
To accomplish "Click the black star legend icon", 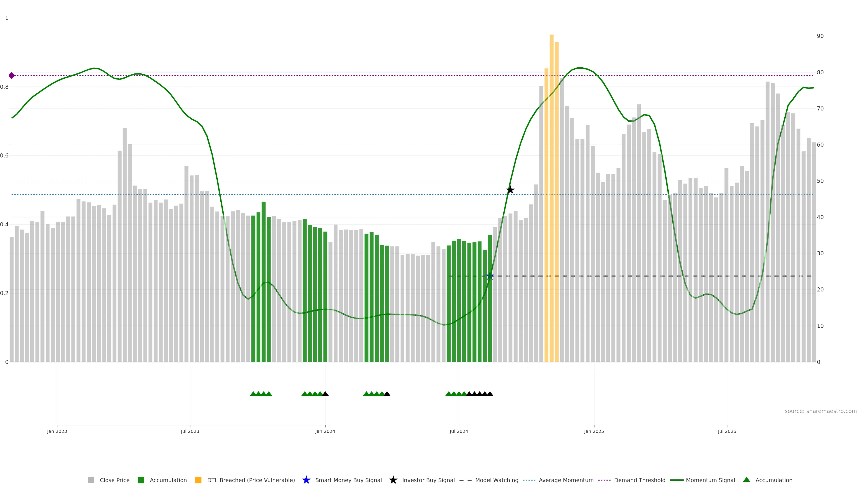I will coord(393,480).
